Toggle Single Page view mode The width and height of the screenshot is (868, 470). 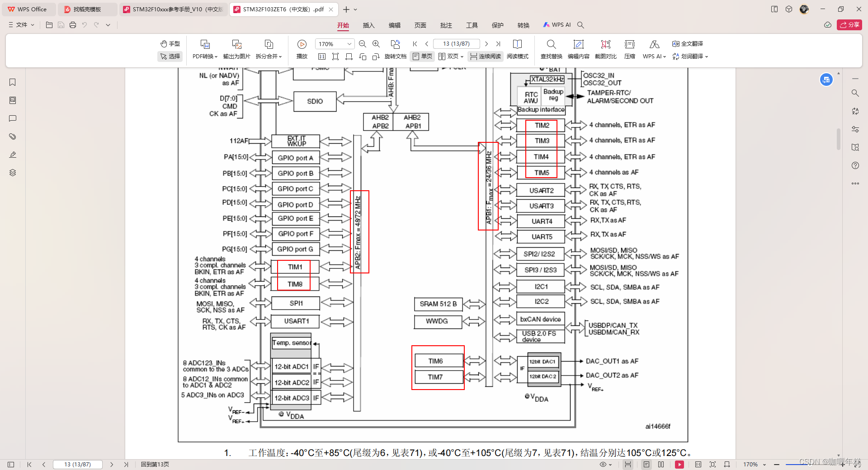423,56
